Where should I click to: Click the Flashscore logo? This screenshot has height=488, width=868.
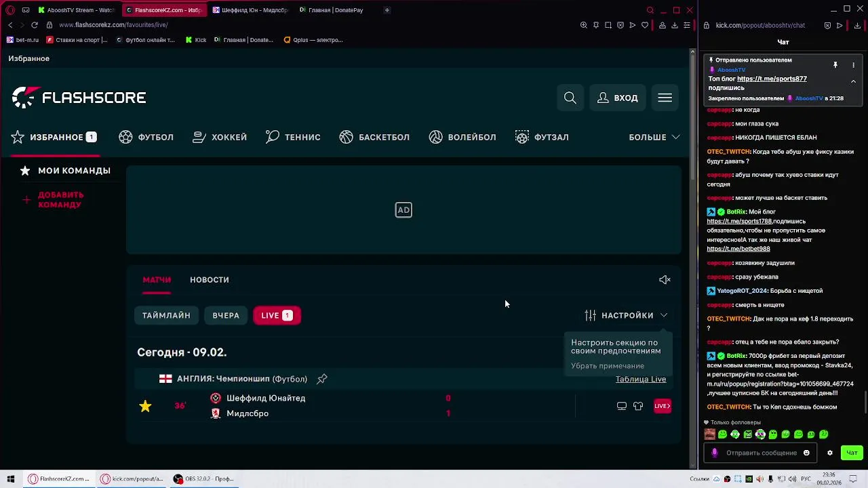pos(79,98)
